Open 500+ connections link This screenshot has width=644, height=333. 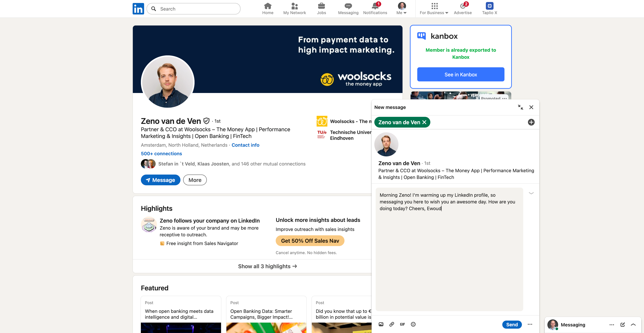pos(161,154)
